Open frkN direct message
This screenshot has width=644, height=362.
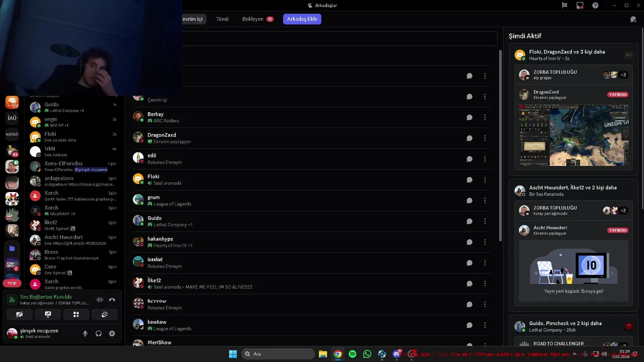pyautogui.click(x=73, y=151)
